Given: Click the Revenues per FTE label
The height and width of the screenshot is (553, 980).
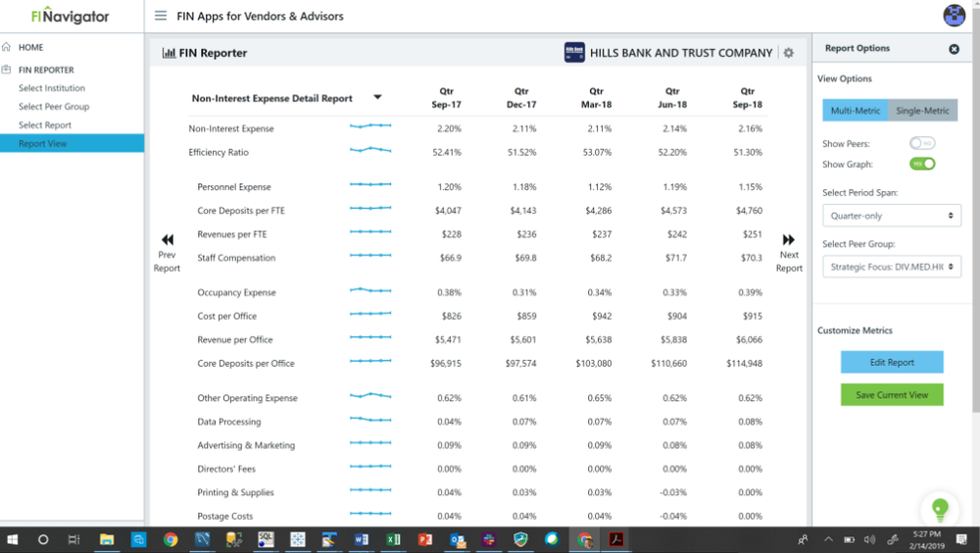Looking at the screenshot, I should click(x=232, y=234).
